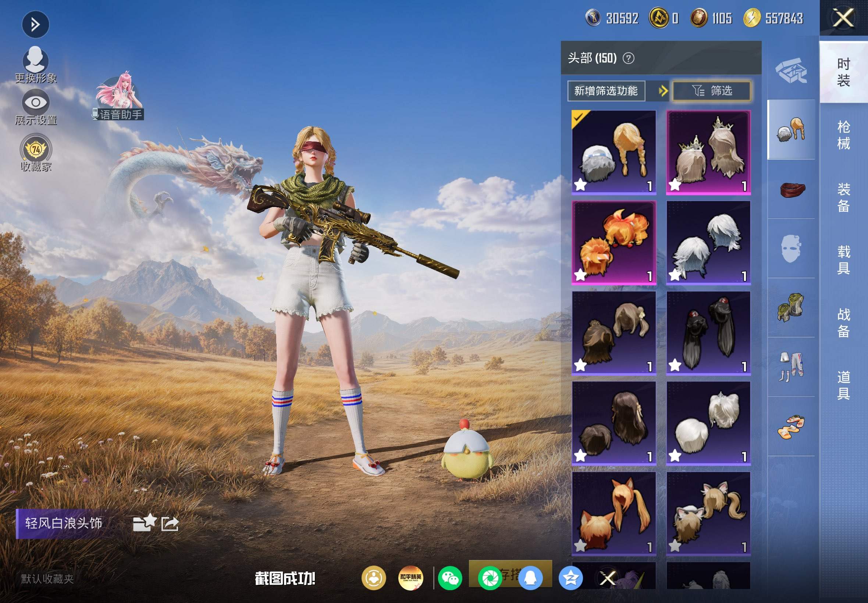868x603 pixels.
Task: Select the face mask category icon
Action: tap(791, 248)
